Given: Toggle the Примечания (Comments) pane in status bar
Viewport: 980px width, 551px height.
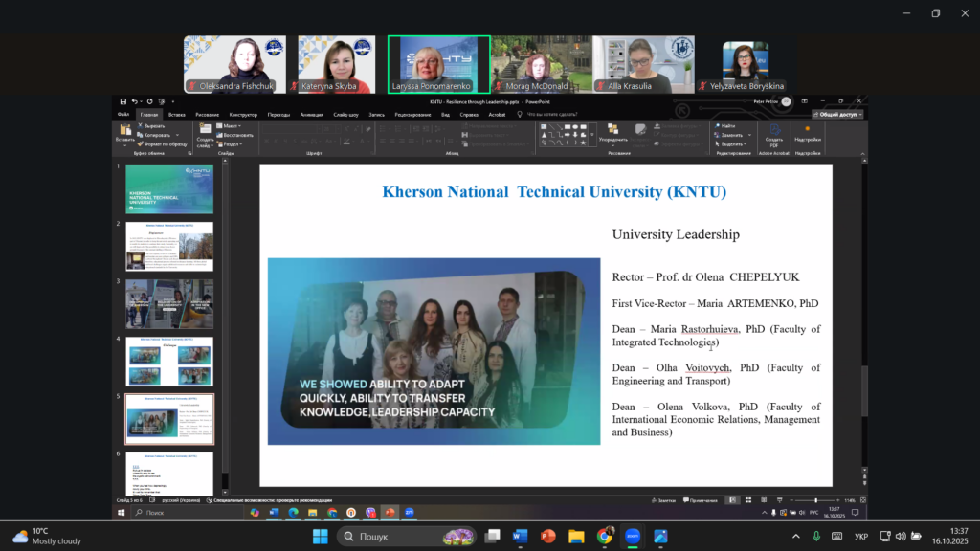Looking at the screenshot, I should pos(701,500).
